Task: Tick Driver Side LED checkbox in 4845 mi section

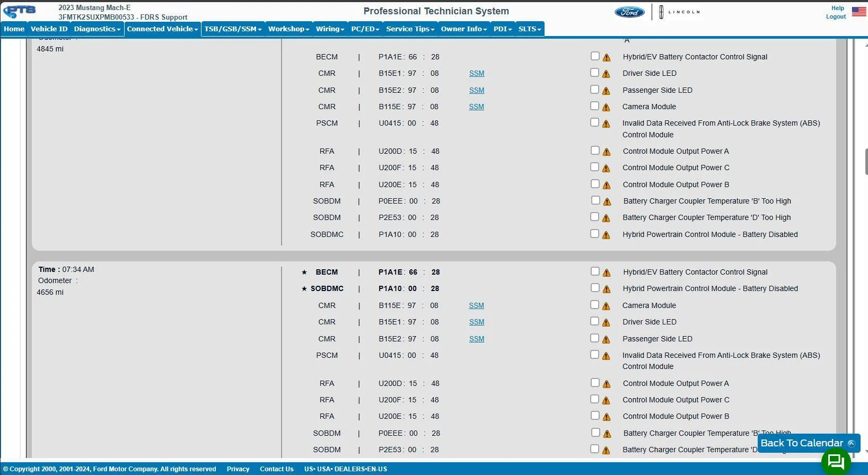Action: point(595,73)
